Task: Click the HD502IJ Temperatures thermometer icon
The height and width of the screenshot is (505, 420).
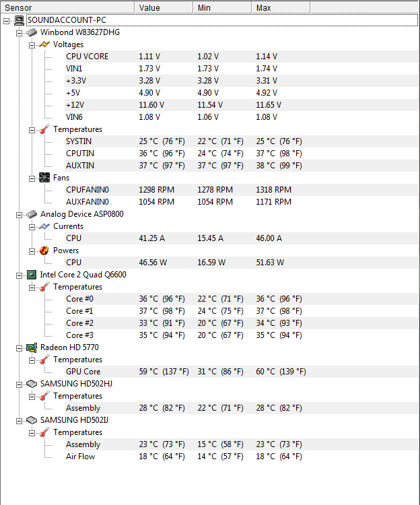Action: tap(44, 432)
